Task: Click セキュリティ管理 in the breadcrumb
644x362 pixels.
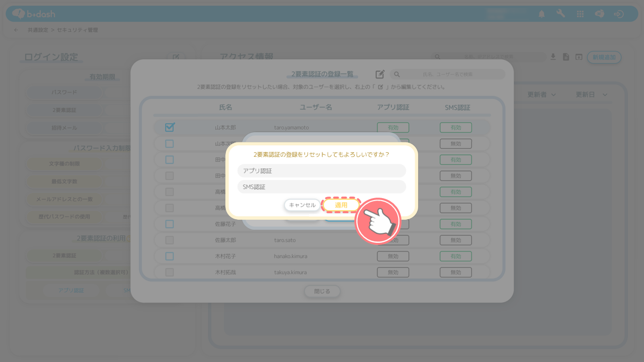Action: point(77,30)
